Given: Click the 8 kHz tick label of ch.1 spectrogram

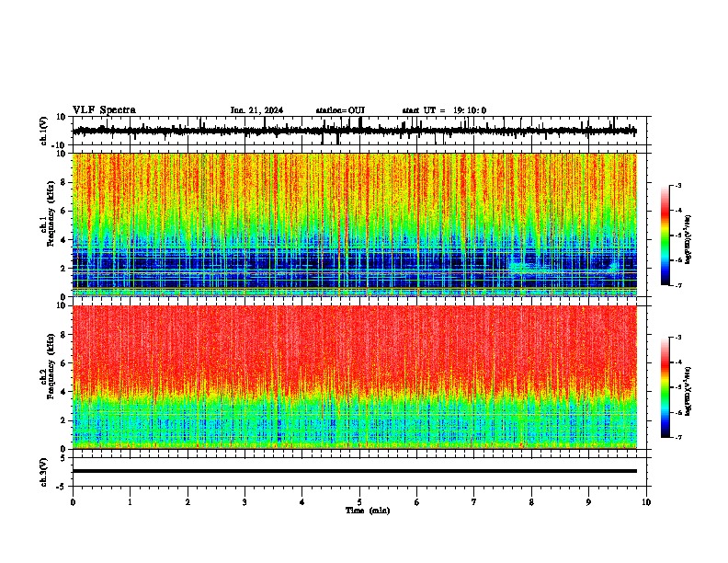Looking at the screenshot, I should pyautogui.click(x=63, y=182).
